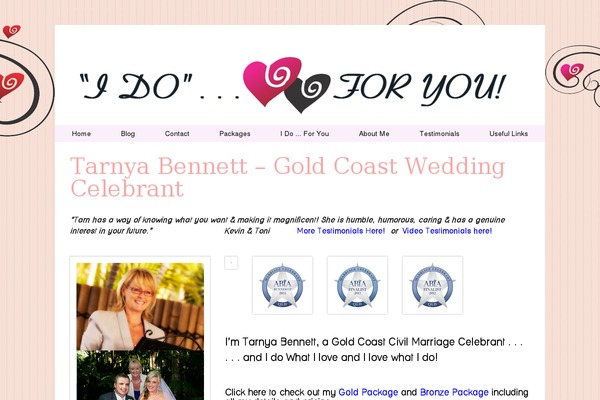Open the Useful Links page
The image size is (600, 400).
509,134
